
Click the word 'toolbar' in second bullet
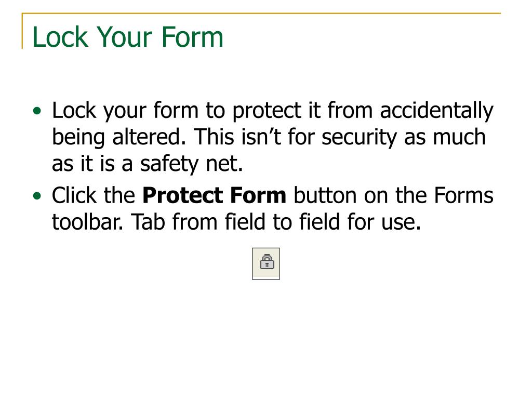[87, 222]
